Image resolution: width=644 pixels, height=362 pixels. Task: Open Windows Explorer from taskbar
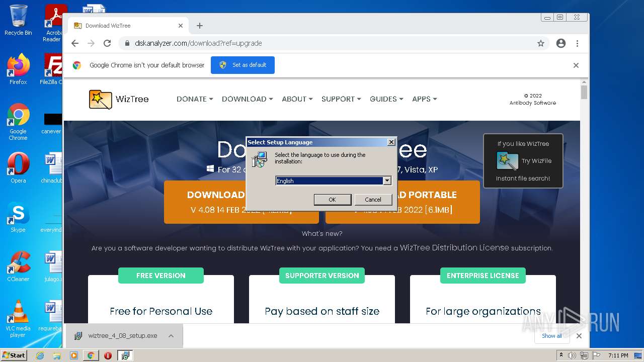tap(57, 355)
